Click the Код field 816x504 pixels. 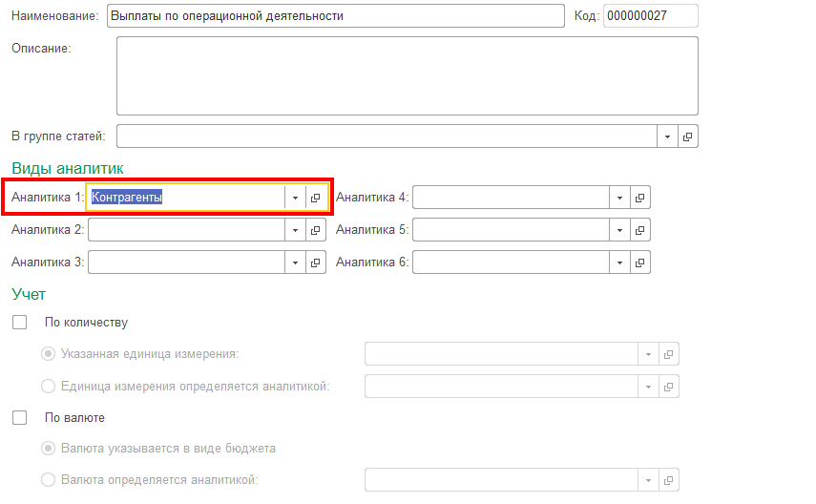coord(650,16)
